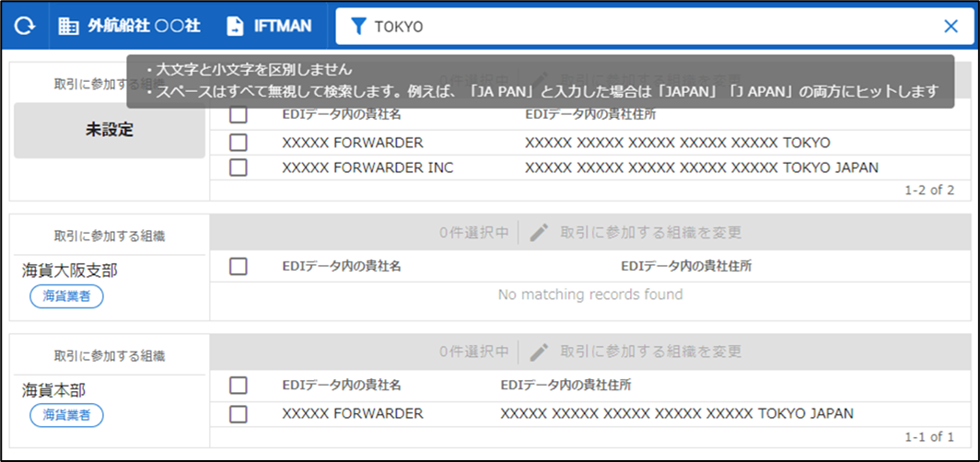This screenshot has height=462, width=980.
Task: Toggle select-all checkbox in 未設定 table header
Action: (x=239, y=115)
